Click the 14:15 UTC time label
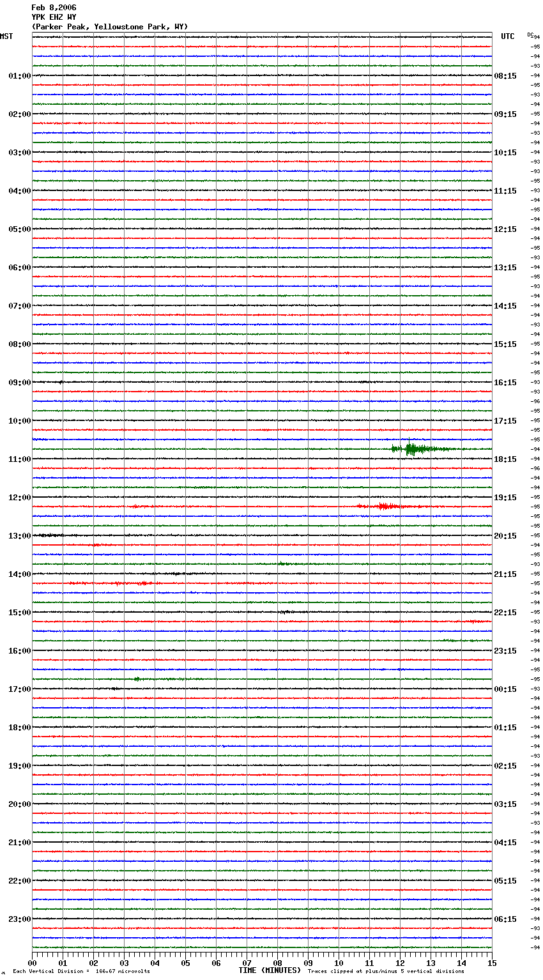The image size is (543, 980). [505, 306]
